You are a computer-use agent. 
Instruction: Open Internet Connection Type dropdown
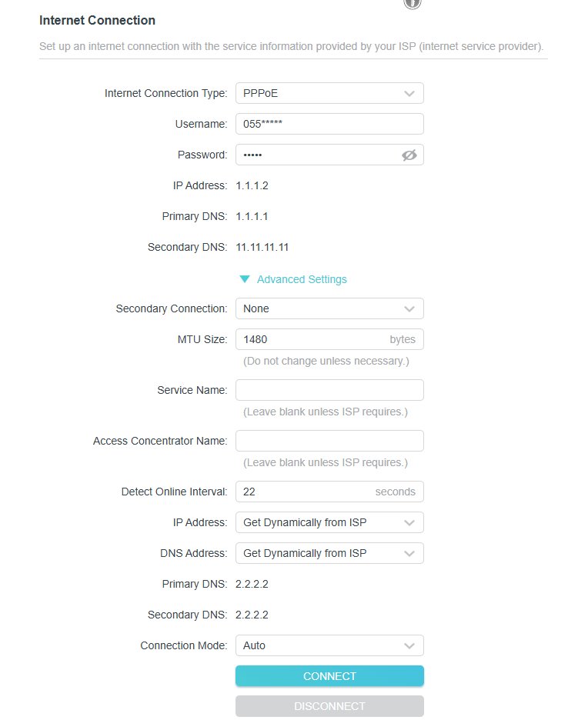[329, 93]
